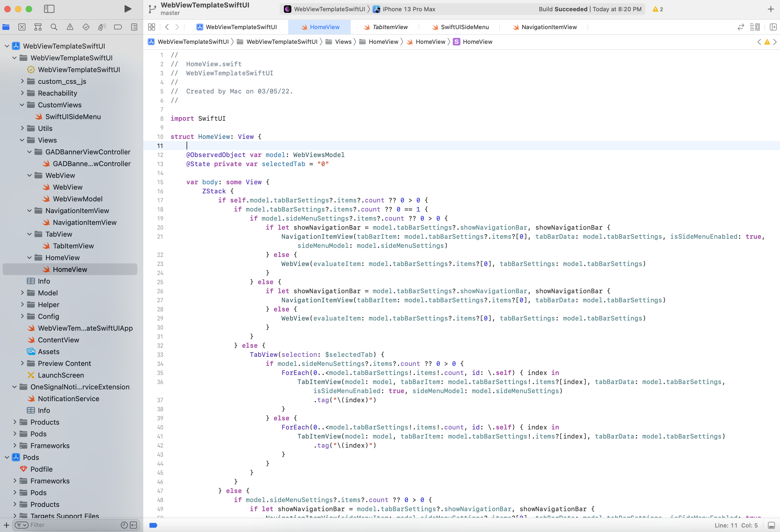The width and height of the screenshot is (780, 532).
Task: Open the Find navigator magnifier icon
Action: pos(54,27)
